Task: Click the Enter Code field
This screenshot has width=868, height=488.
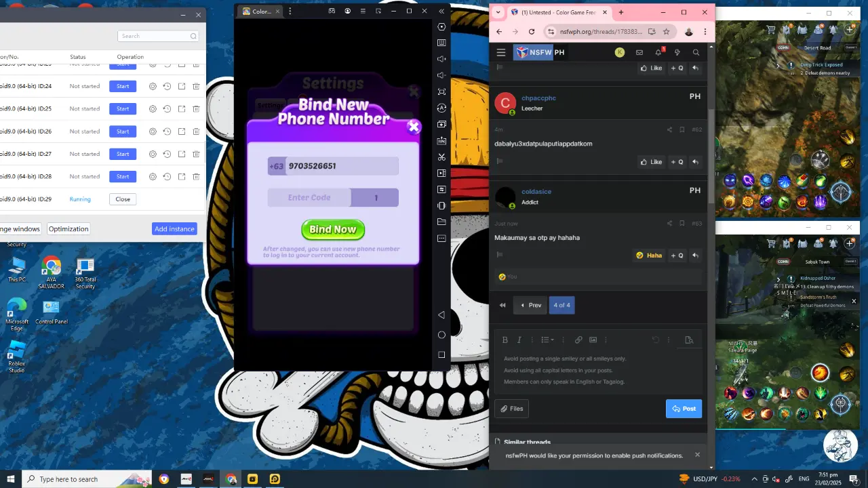Action: tap(309, 198)
